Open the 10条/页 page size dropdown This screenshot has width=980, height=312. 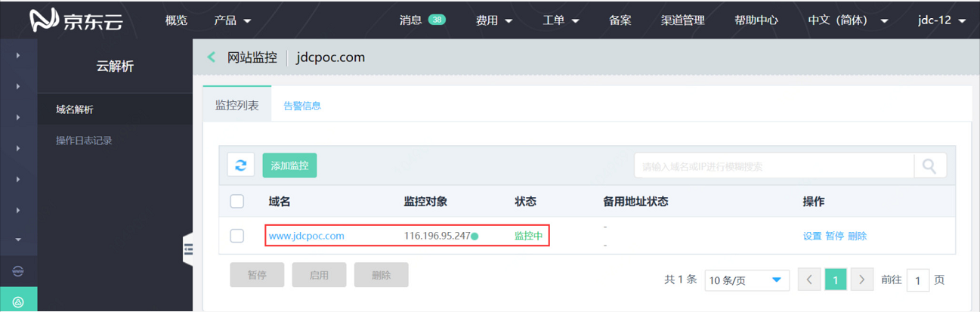(747, 280)
